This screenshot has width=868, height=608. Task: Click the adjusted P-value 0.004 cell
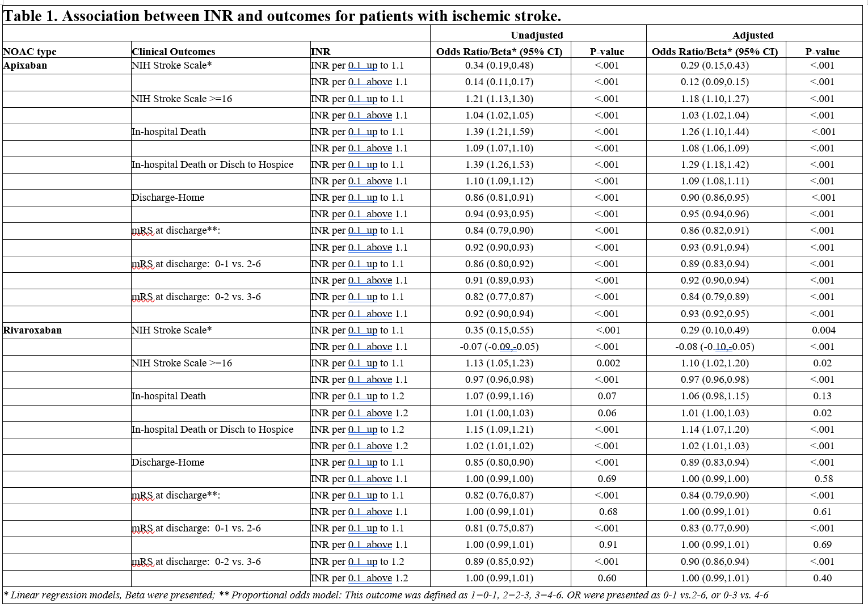(823, 330)
